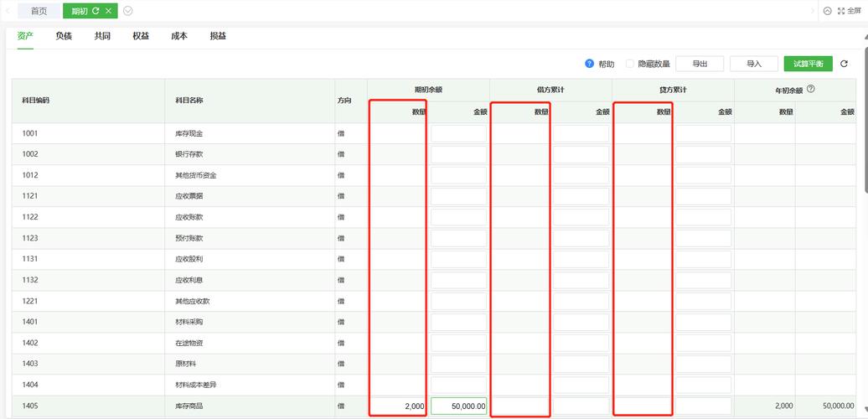Click the account name 银行存款
Image resolution: width=868 pixels, height=419 pixels.
click(189, 154)
